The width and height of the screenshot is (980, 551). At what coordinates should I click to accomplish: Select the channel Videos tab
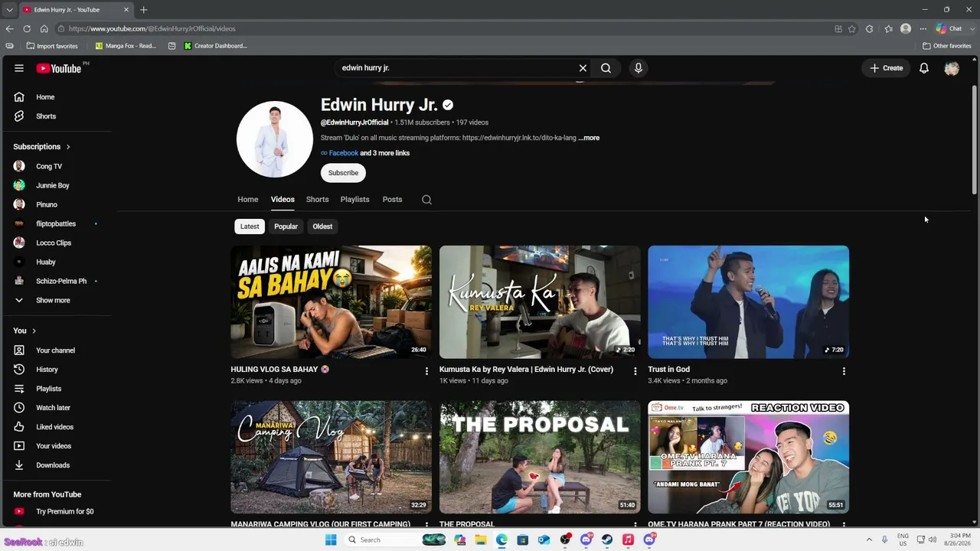pyautogui.click(x=283, y=200)
